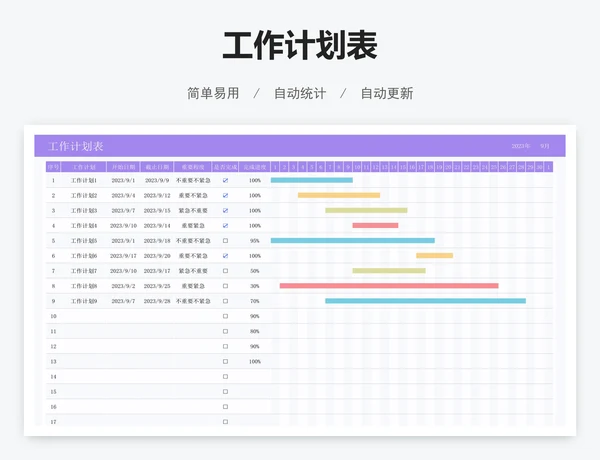Select the 30% progress cell
This screenshot has height=460, width=600.
coord(255,286)
